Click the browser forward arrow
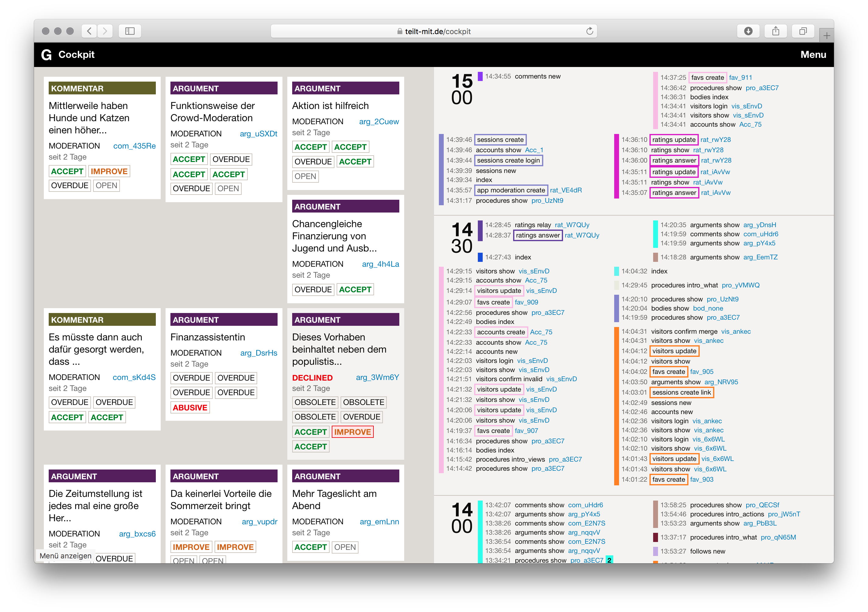This screenshot has width=868, height=612. [105, 31]
